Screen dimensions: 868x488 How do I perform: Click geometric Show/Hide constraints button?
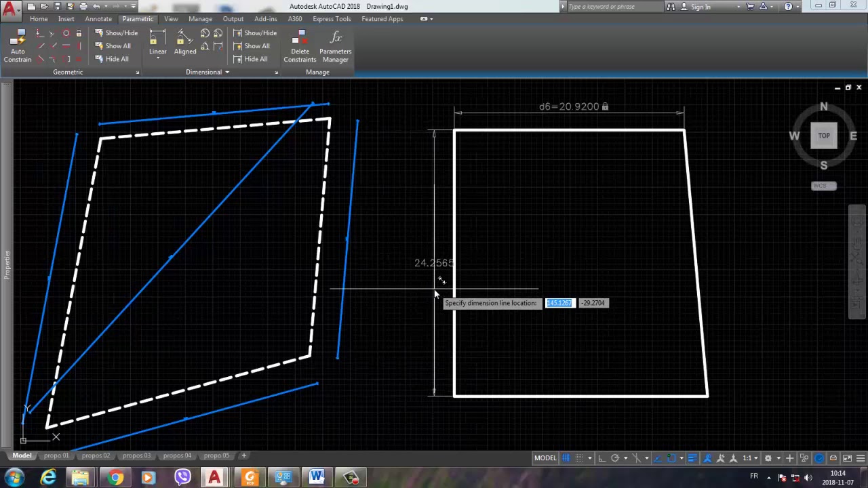tap(117, 33)
